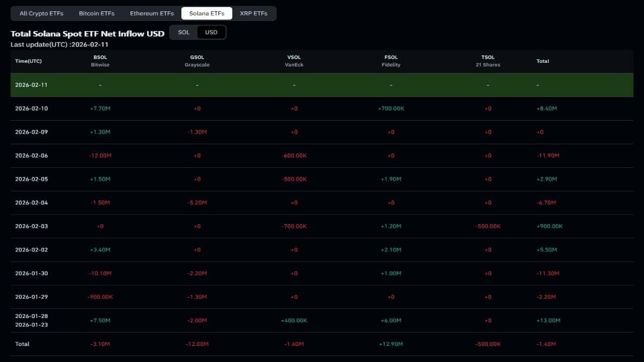Click the Time(UTC) column header

[28, 61]
